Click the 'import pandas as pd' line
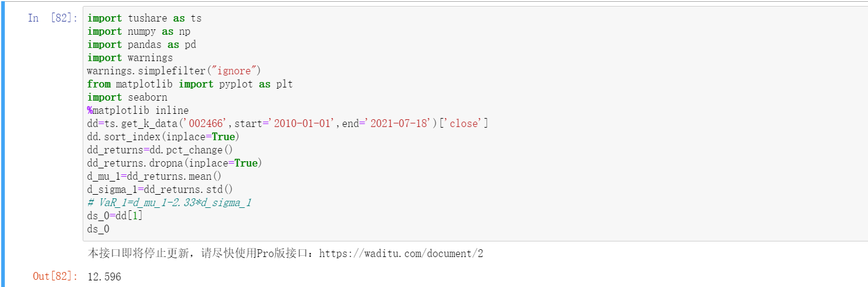Screen dimensions: 868x287 [141, 44]
